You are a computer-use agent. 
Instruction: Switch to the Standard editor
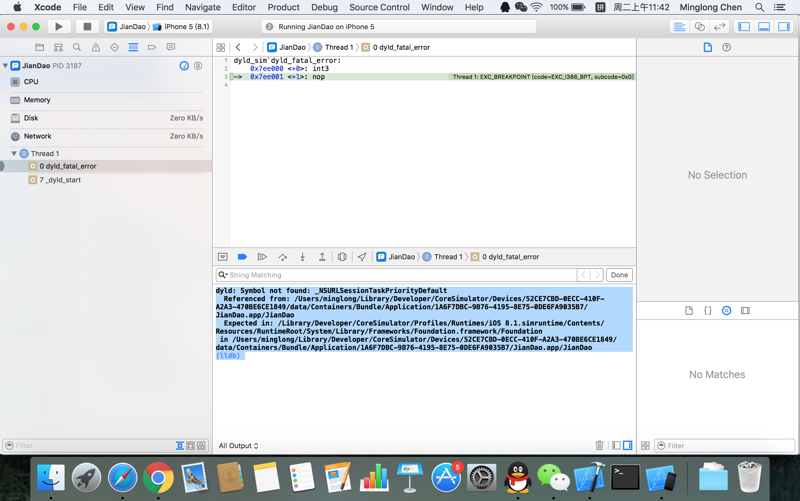pyautogui.click(x=680, y=27)
